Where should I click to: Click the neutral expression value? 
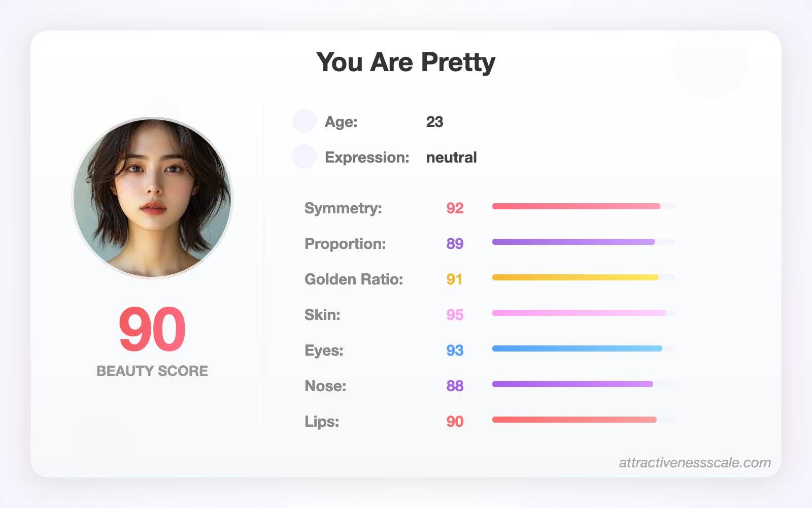[452, 157]
